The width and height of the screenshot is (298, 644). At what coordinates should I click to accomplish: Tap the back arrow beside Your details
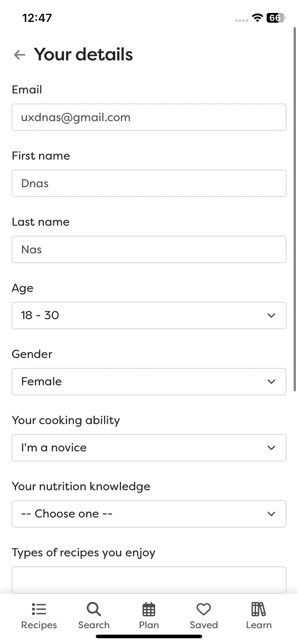pyautogui.click(x=19, y=55)
